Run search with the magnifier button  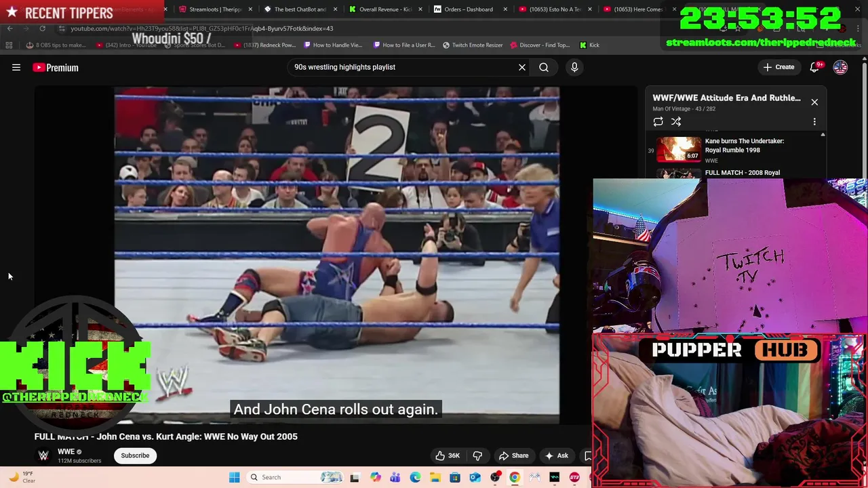544,67
